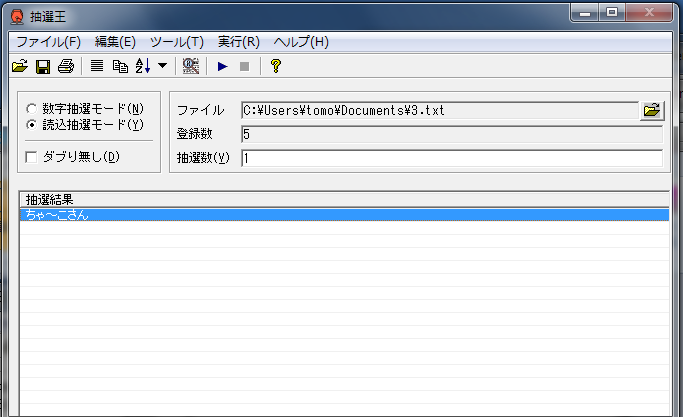The width and height of the screenshot is (683, 417).
Task: Click the 抽選数 input field
Action: point(452,158)
